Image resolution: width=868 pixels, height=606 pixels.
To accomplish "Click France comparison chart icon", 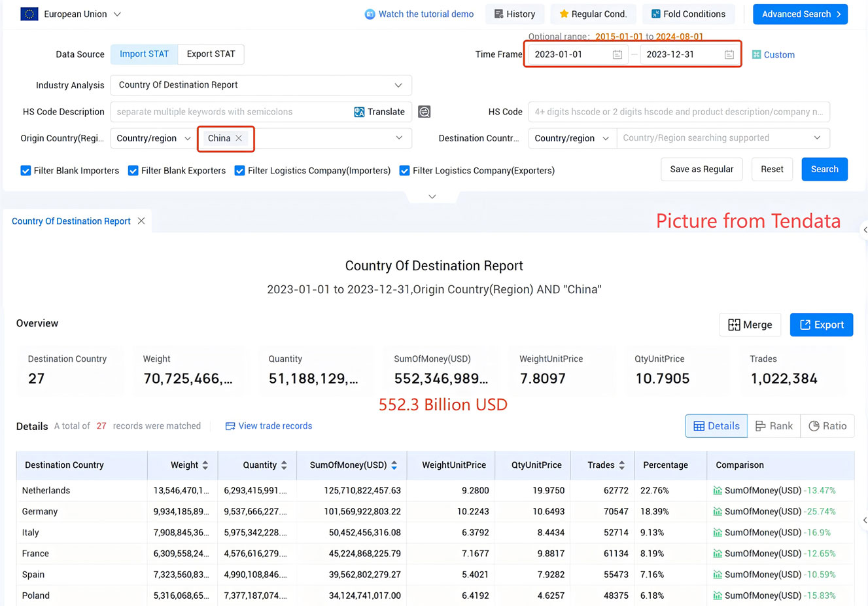I will coord(718,554).
